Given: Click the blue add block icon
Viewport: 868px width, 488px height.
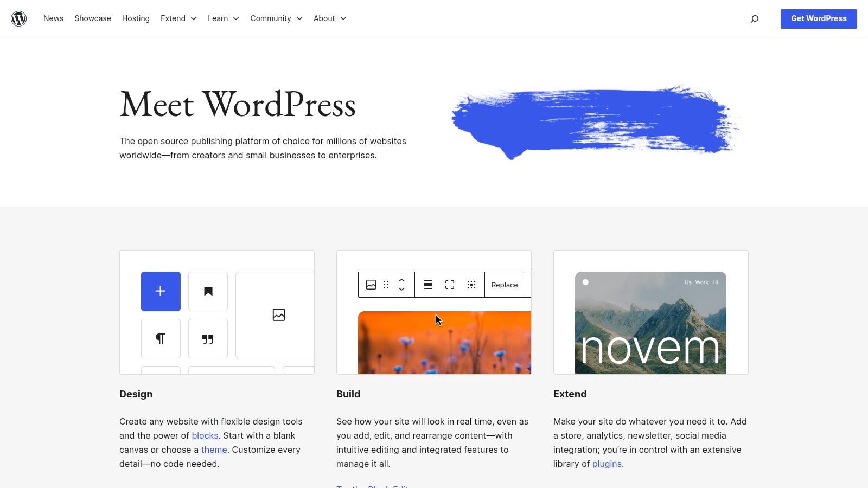Looking at the screenshot, I should point(160,291).
